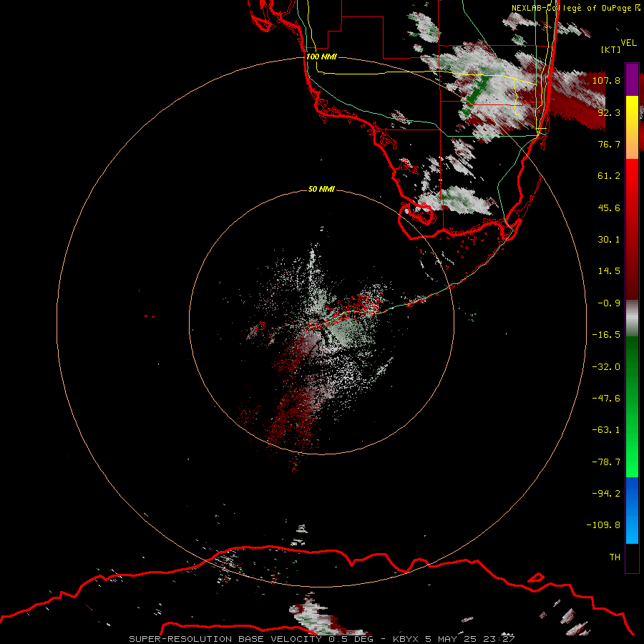Click the gray near-zero segment of color bar
Image resolution: width=644 pixels, height=644 pixels.
point(632,318)
